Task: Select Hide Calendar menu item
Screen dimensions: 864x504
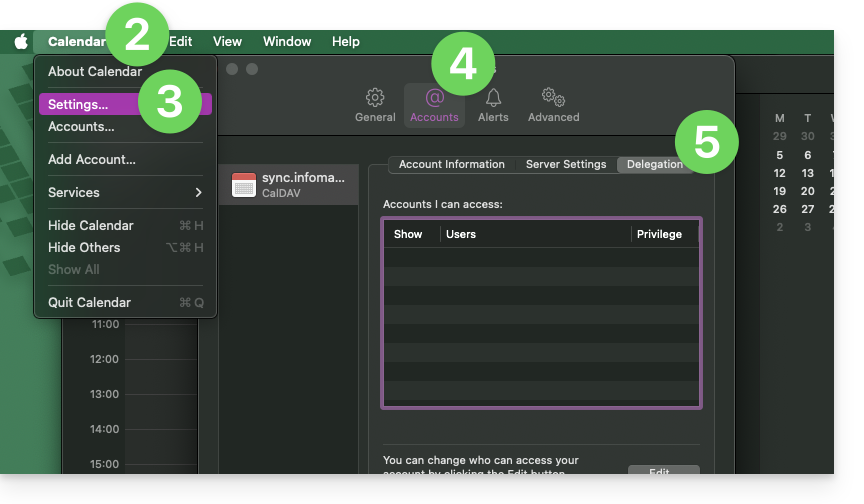Action: pos(91,226)
